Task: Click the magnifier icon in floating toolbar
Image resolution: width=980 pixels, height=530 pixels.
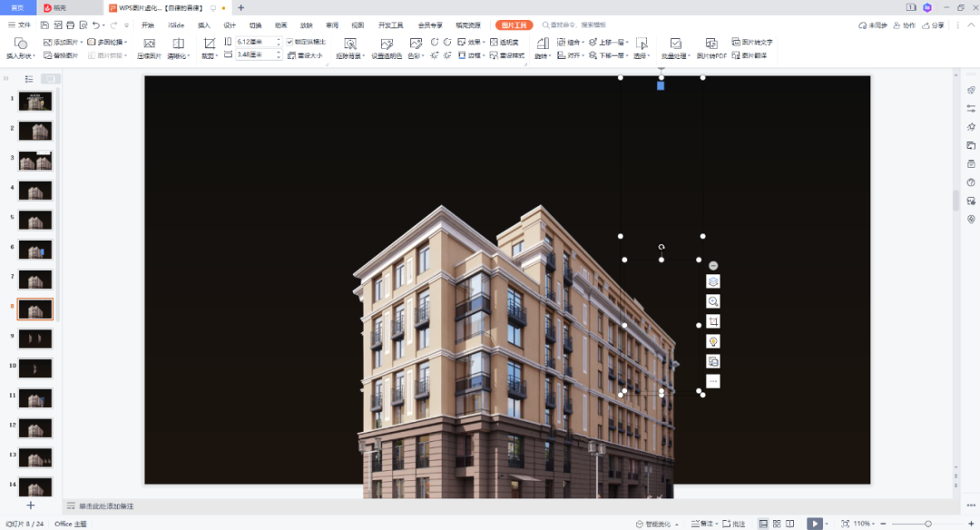Action: [713, 302]
